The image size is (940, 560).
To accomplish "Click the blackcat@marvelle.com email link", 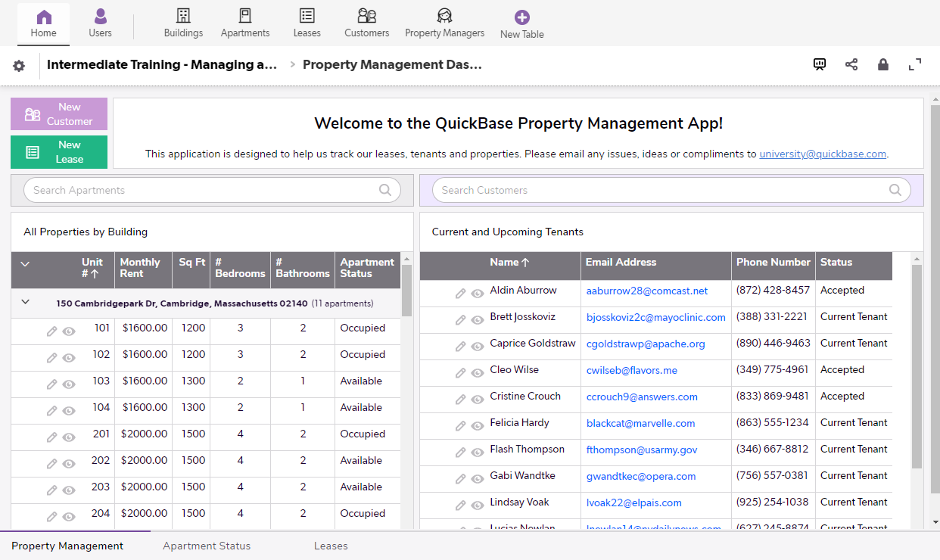I will click(640, 423).
